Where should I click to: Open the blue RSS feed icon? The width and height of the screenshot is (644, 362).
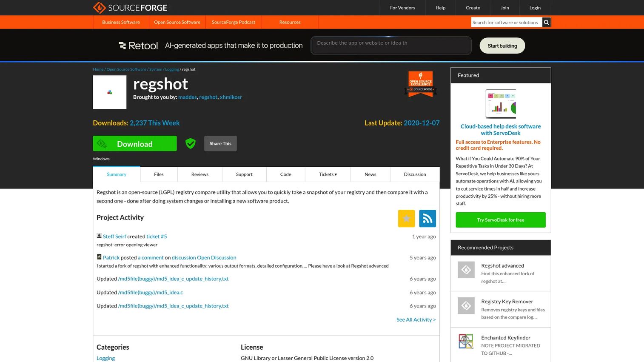pos(427,219)
